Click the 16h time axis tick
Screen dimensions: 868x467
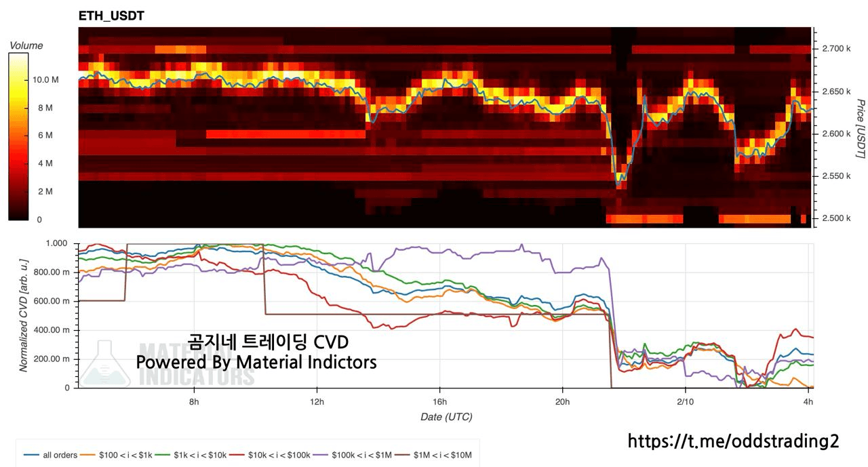pyautogui.click(x=439, y=401)
